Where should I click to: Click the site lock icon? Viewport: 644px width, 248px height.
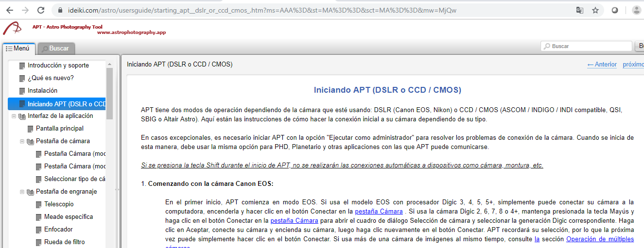click(61, 10)
